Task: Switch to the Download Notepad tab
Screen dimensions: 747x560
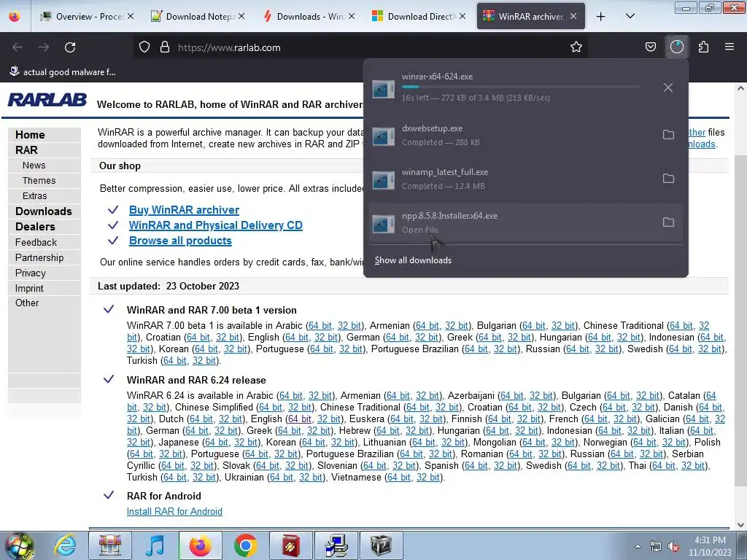Action: [198, 16]
